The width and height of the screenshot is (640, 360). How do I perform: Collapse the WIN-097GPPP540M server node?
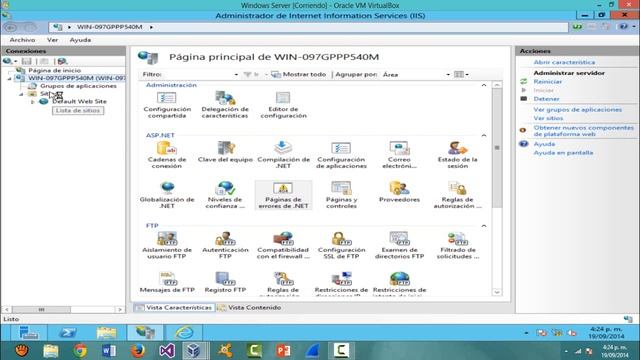click(x=10, y=78)
